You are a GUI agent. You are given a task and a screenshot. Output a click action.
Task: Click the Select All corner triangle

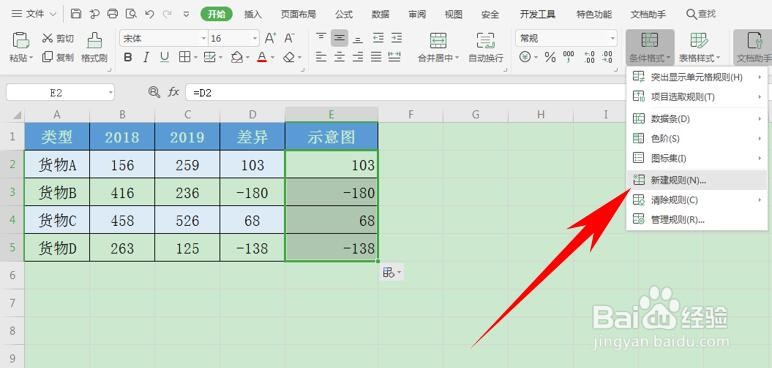17,115
